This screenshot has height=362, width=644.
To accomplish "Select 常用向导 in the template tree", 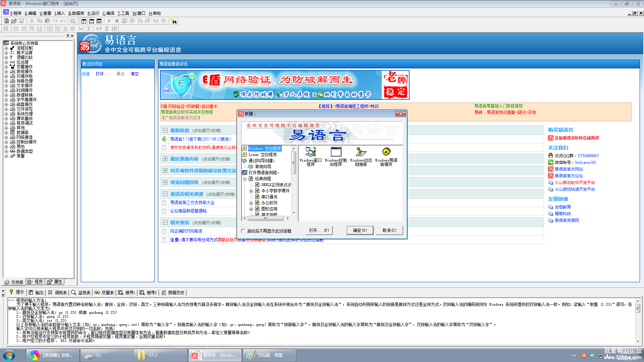I will [263, 167].
